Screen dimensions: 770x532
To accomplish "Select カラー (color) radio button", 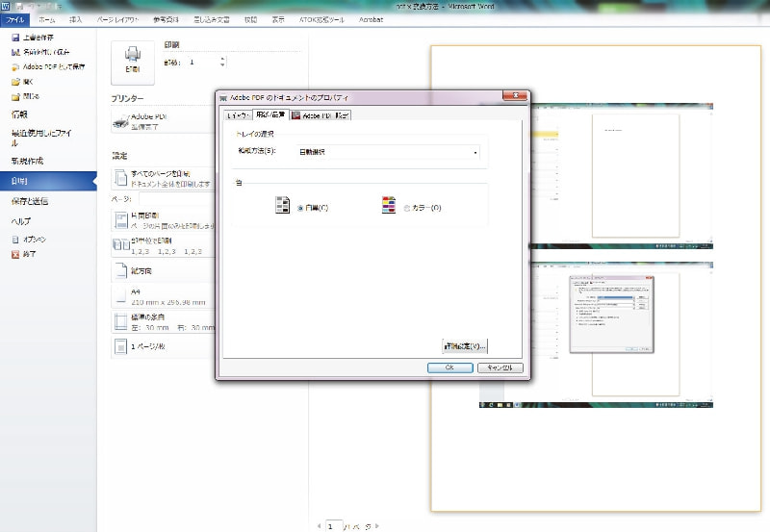I will pos(406,208).
